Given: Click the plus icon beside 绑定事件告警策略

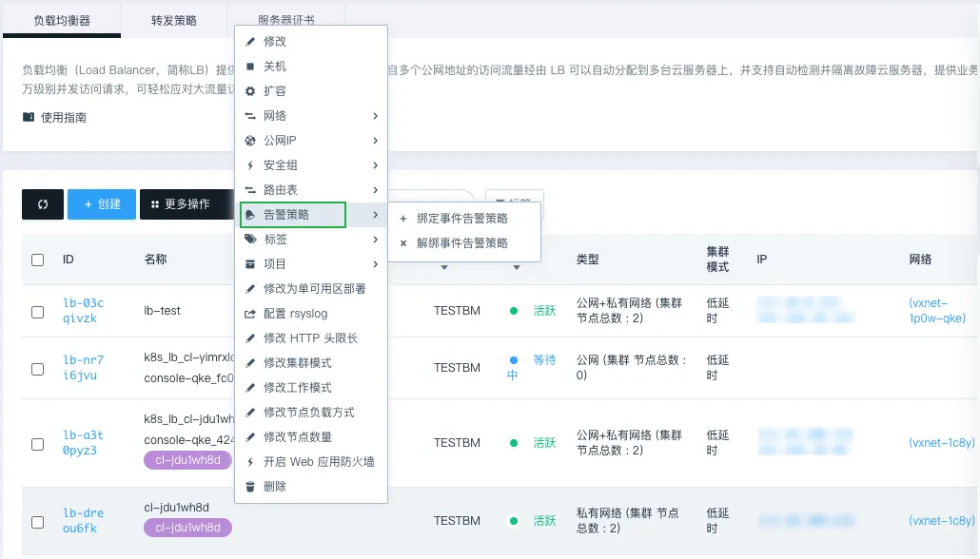Looking at the screenshot, I should (403, 219).
